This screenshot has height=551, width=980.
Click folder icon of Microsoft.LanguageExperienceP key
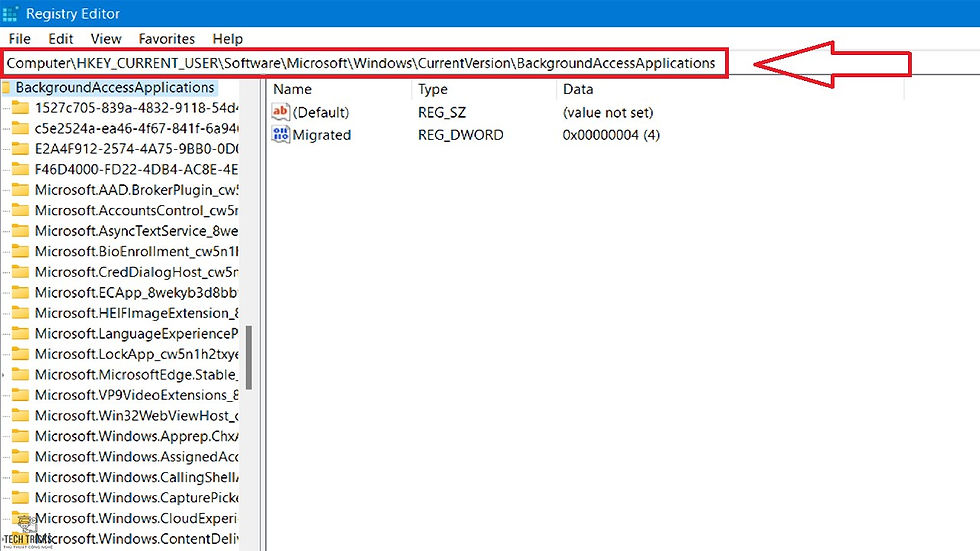(x=21, y=334)
